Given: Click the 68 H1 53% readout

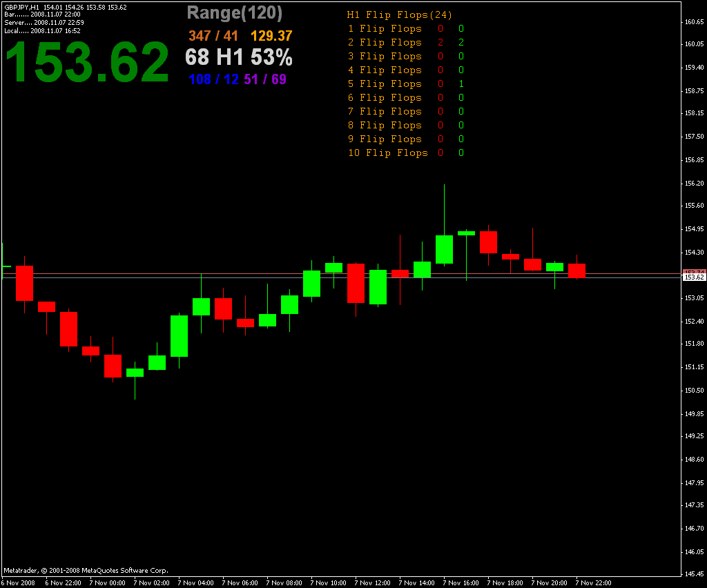Looking at the screenshot, I should coord(238,57).
